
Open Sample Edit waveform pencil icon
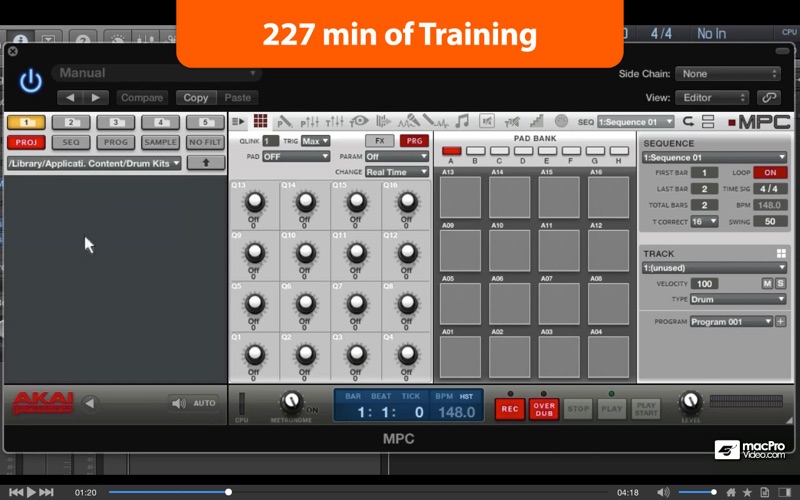pyautogui.click(x=435, y=121)
